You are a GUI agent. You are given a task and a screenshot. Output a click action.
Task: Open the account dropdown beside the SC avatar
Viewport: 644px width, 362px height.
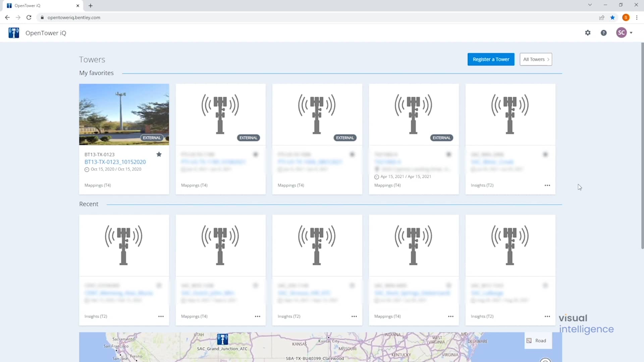[631, 33]
